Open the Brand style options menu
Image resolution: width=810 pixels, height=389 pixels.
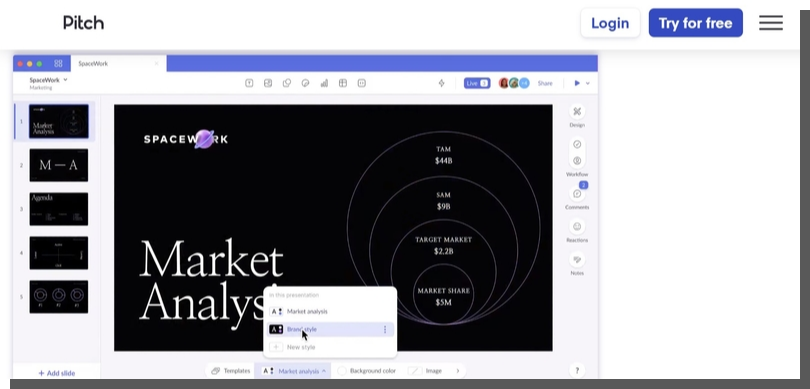point(385,330)
